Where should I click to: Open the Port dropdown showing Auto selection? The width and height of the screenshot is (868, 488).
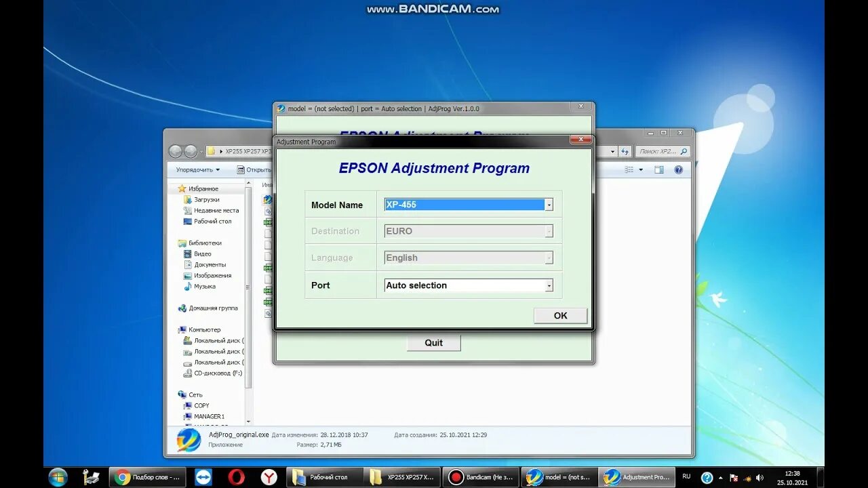pyautogui.click(x=469, y=285)
